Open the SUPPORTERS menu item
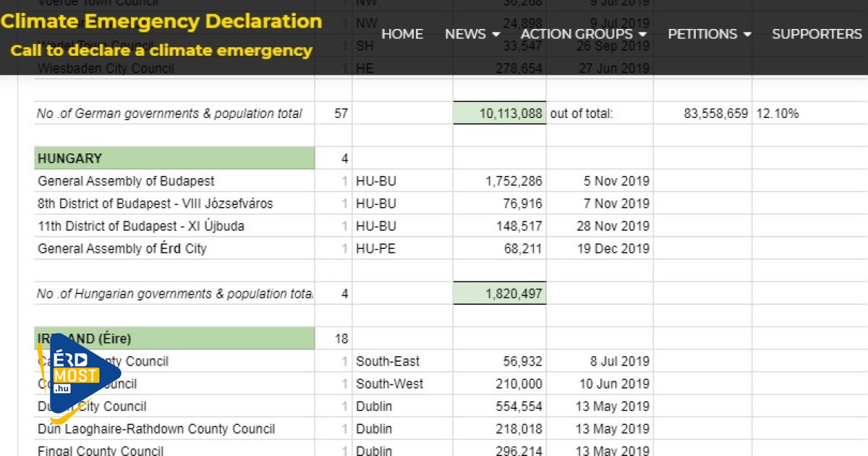 click(817, 34)
